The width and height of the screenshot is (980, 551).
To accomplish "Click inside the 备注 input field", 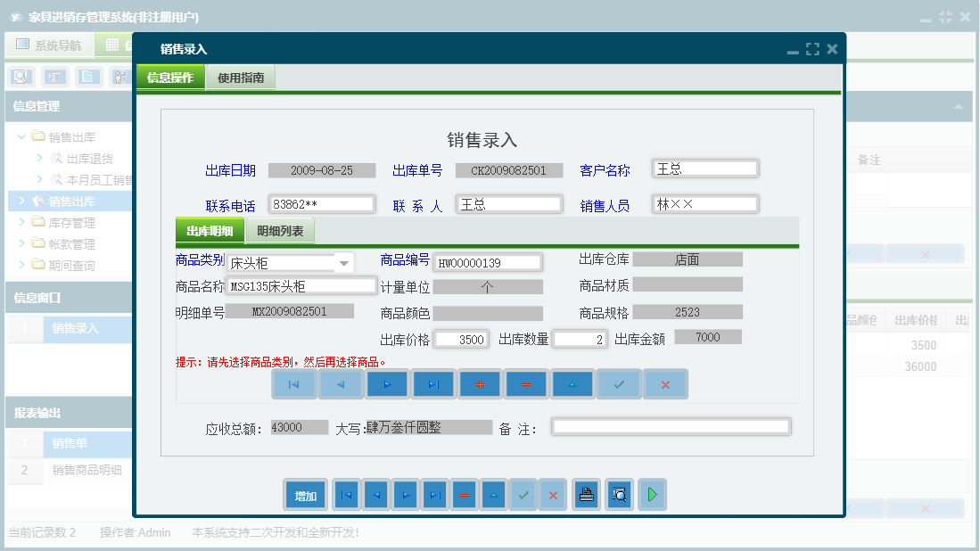I will pos(670,425).
